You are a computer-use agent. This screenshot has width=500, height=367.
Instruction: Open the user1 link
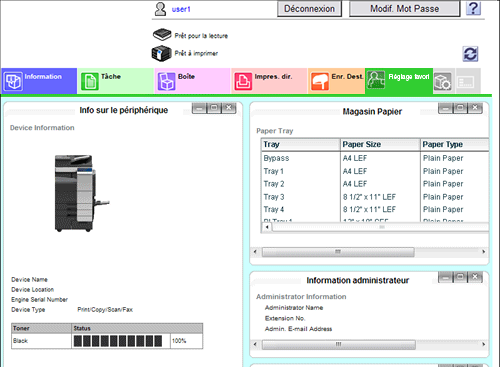181,9
